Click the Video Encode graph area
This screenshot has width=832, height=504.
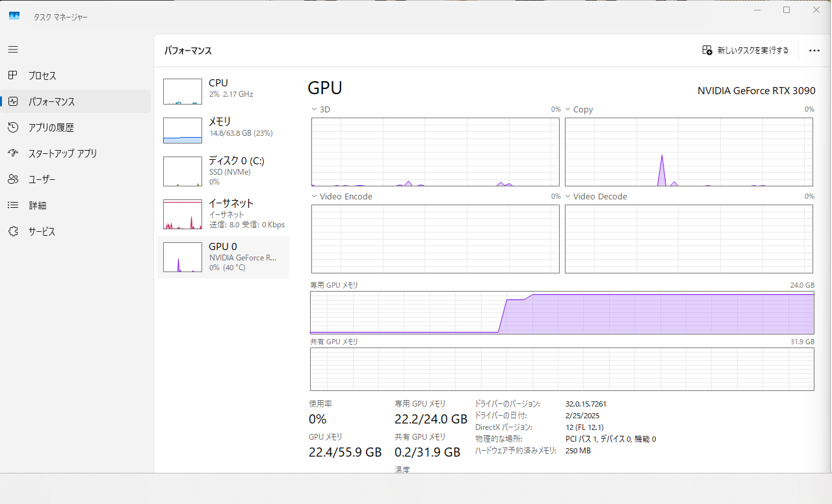click(435, 239)
